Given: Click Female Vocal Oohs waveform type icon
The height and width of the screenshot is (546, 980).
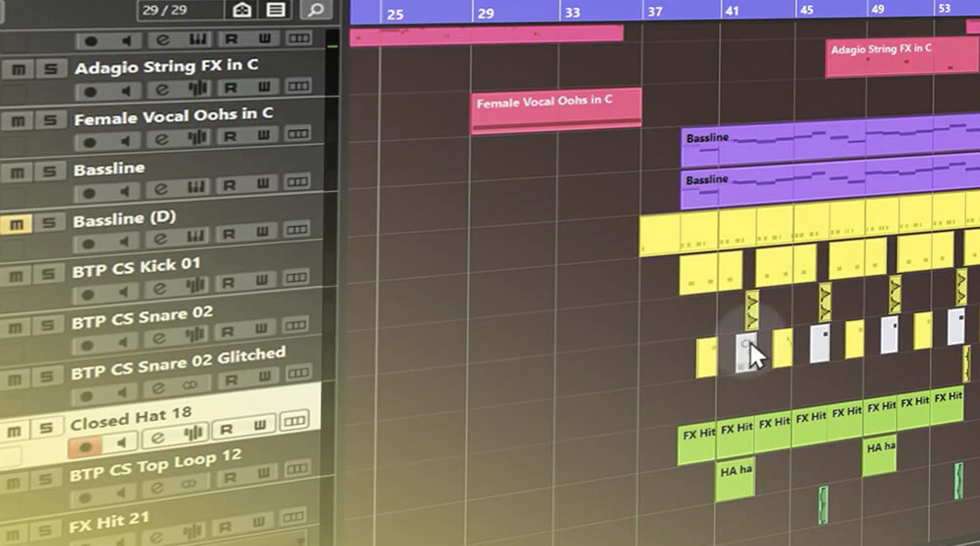Looking at the screenshot, I should (x=196, y=138).
